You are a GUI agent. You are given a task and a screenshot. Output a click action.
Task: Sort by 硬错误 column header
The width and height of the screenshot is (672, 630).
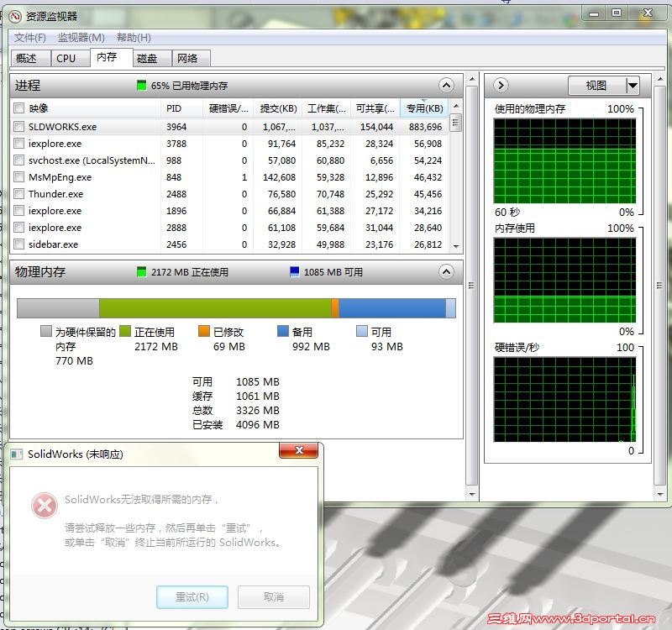[x=228, y=108]
